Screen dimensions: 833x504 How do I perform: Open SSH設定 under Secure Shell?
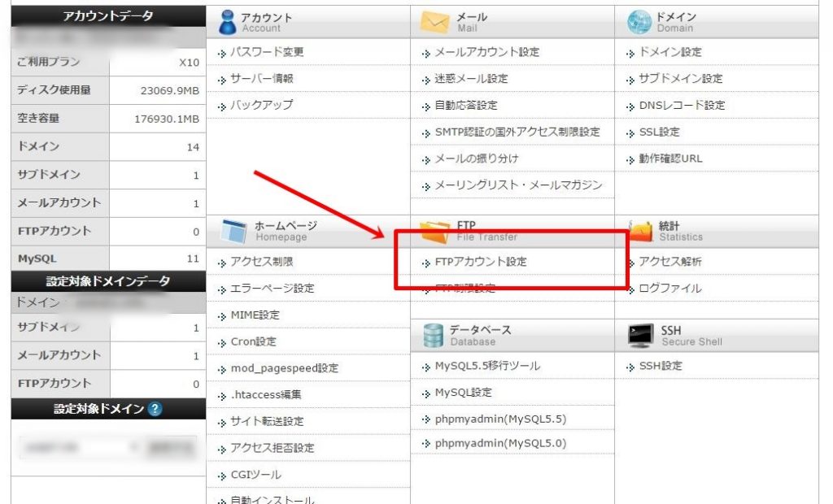[661, 366]
